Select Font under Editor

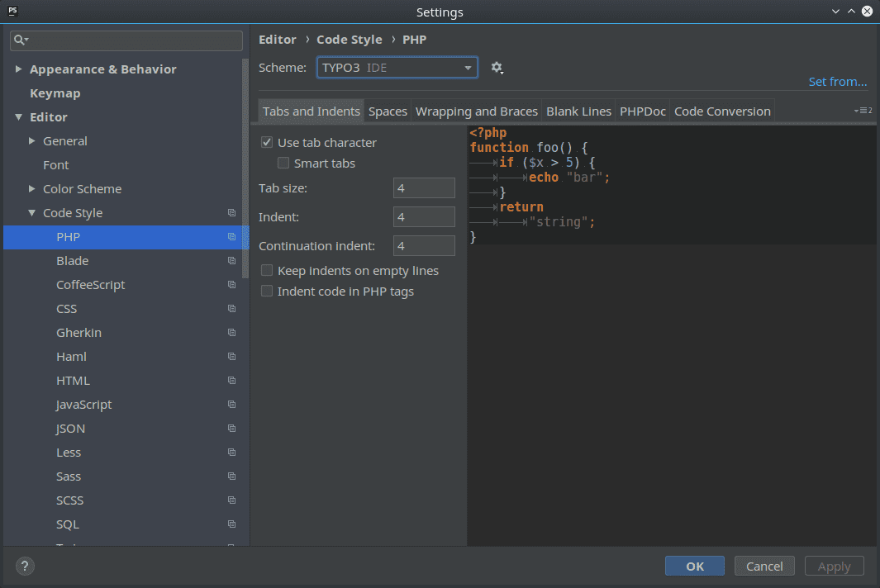[56, 165]
